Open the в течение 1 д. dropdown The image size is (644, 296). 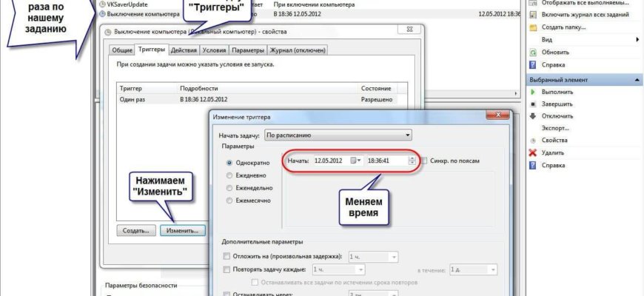473,269
